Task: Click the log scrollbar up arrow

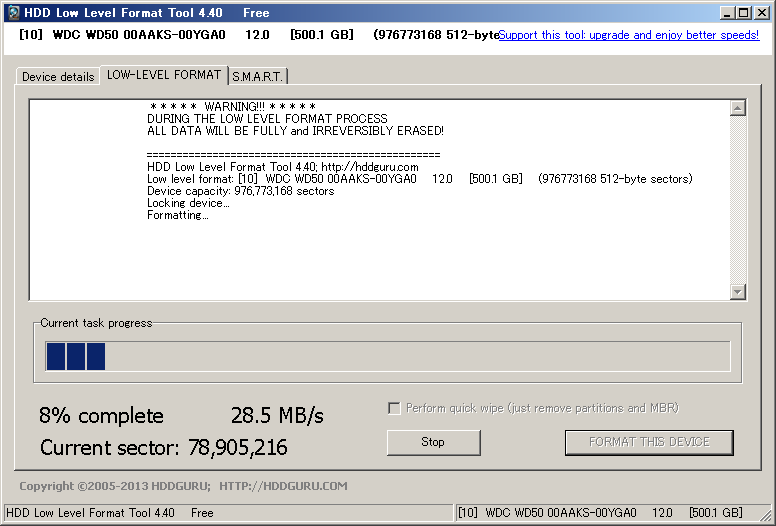Action: 737,108
